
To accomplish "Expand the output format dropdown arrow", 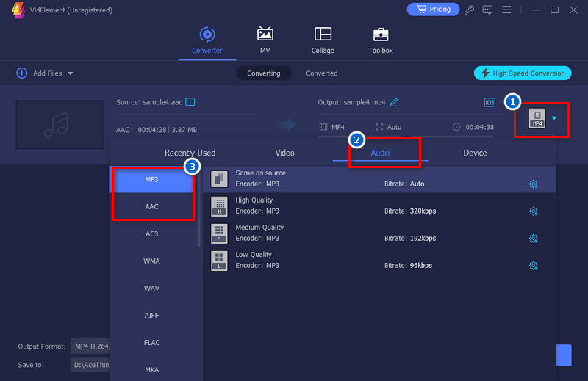I will (x=554, y=118).
